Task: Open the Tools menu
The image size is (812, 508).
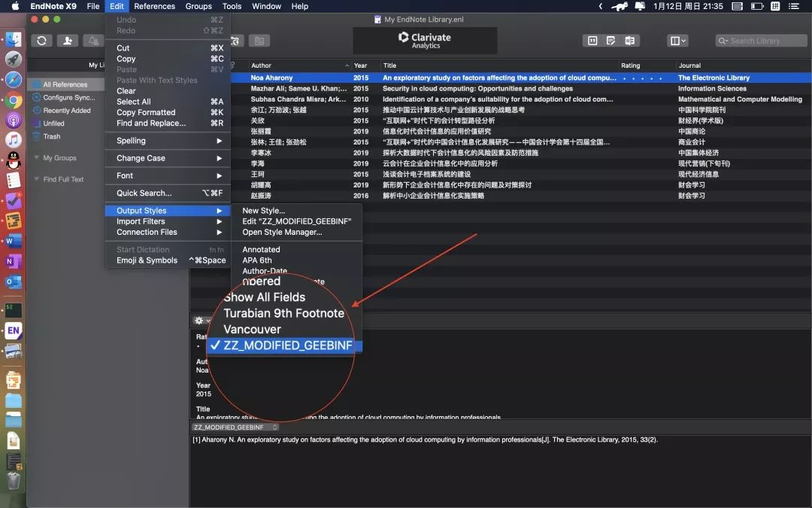Action: click(232, 6)
